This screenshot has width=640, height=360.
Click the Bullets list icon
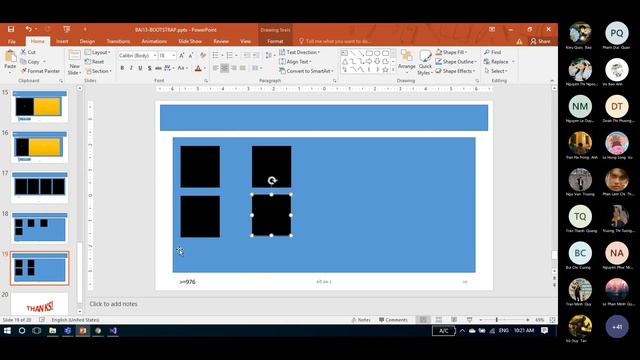(216, 55)
